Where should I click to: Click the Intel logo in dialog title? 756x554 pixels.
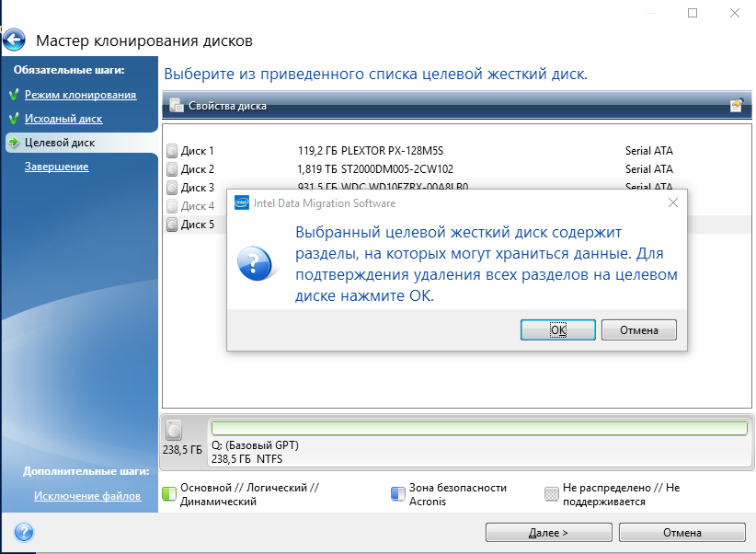242,202
